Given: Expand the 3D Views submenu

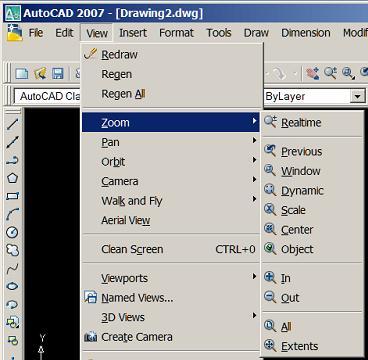Looking at the screenshot, I should pyautogui.click(x=170, y=317).
